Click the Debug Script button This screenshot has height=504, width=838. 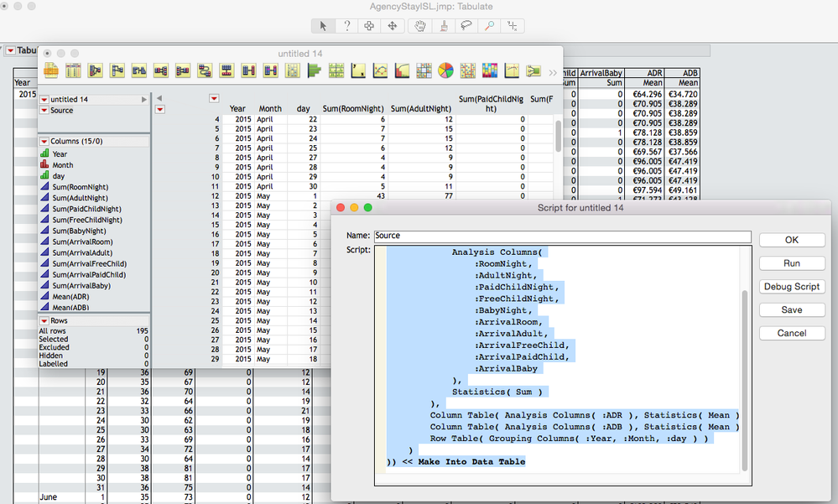[x=791, y=287]
